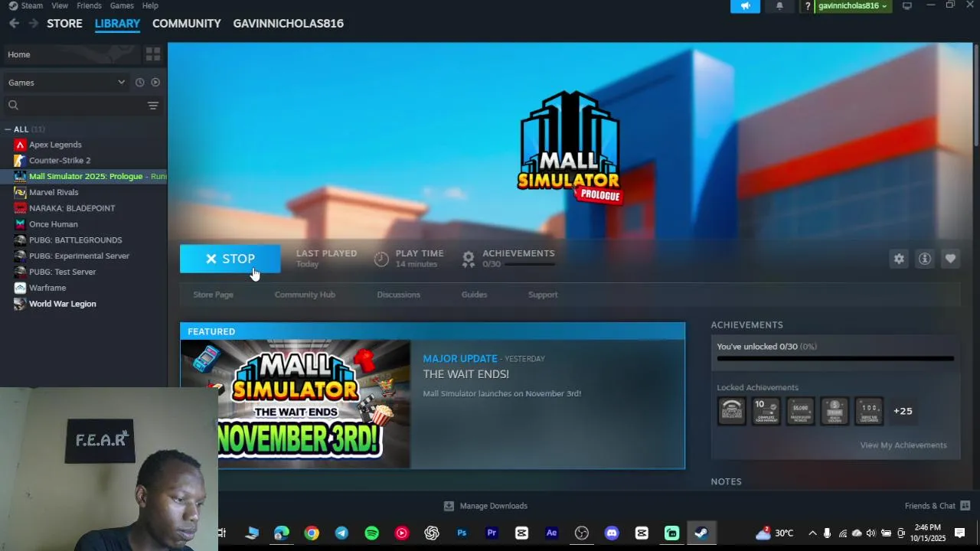Image resolution: width=980 pixels, height=551 pixels.
Task: Open the Support link
Action: pos(543,295)
